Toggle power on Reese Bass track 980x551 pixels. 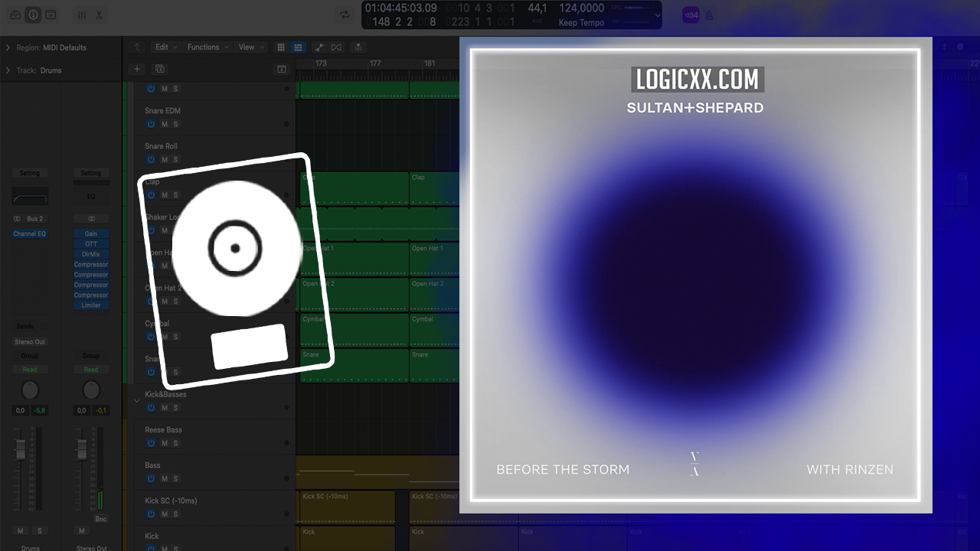(151, 443)
